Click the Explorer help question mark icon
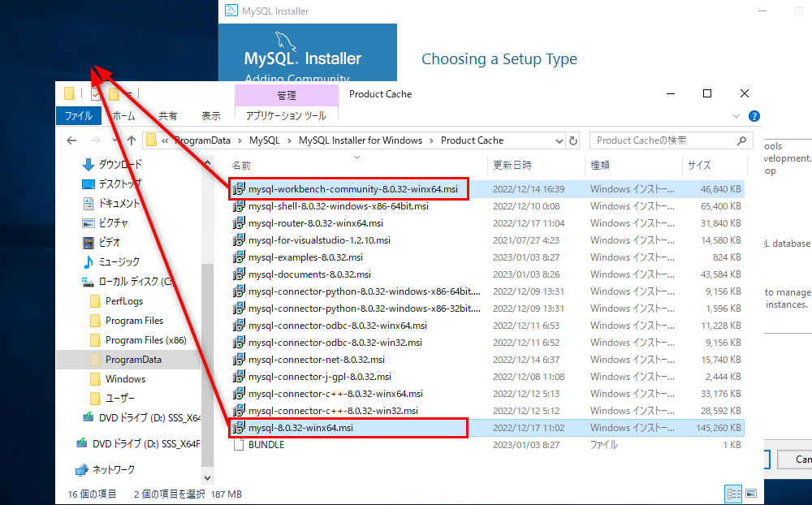 point(754,116)
